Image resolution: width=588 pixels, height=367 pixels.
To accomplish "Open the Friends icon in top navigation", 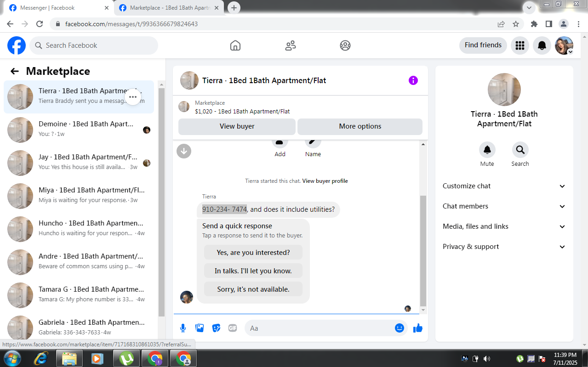I will pyautogui.click(x=291, y=45).
